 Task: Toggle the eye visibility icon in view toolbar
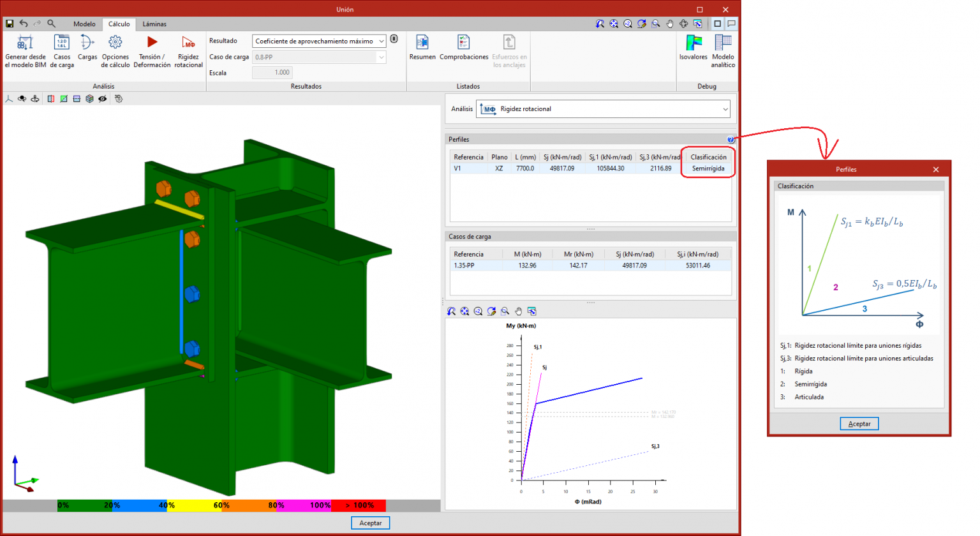(x=103, y=99)
